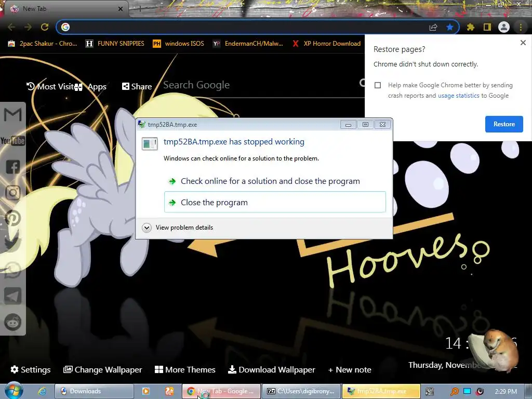Open the media player taskbar icon
Viewport: 532px width, 399px height.
click(146, 391)
